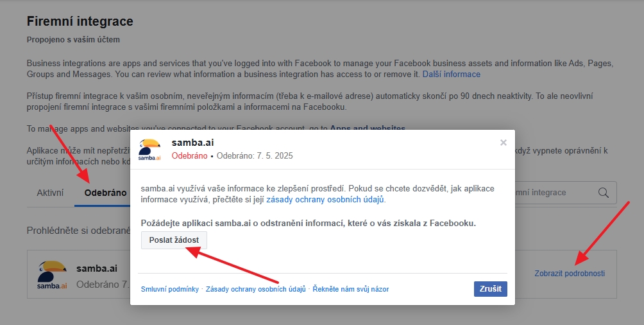Click samba.ai name in the list entry
The width and height of the screenshot is (644, 325).
(x=97, y=268)
